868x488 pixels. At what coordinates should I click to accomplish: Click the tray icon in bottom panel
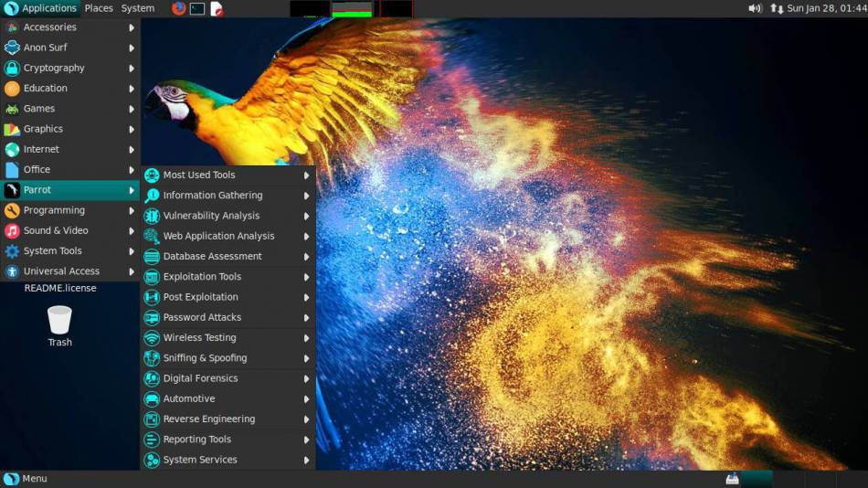(x=732, y=479)
